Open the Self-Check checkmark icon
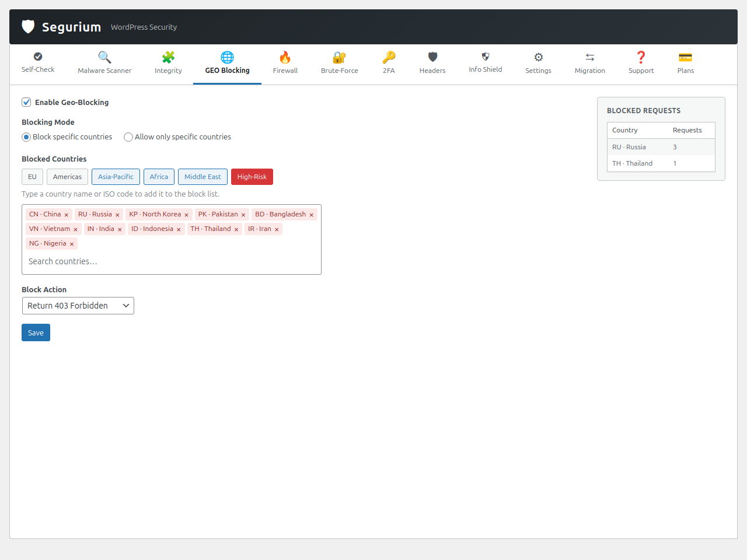The image size is (747, 560). coord(38,57)
